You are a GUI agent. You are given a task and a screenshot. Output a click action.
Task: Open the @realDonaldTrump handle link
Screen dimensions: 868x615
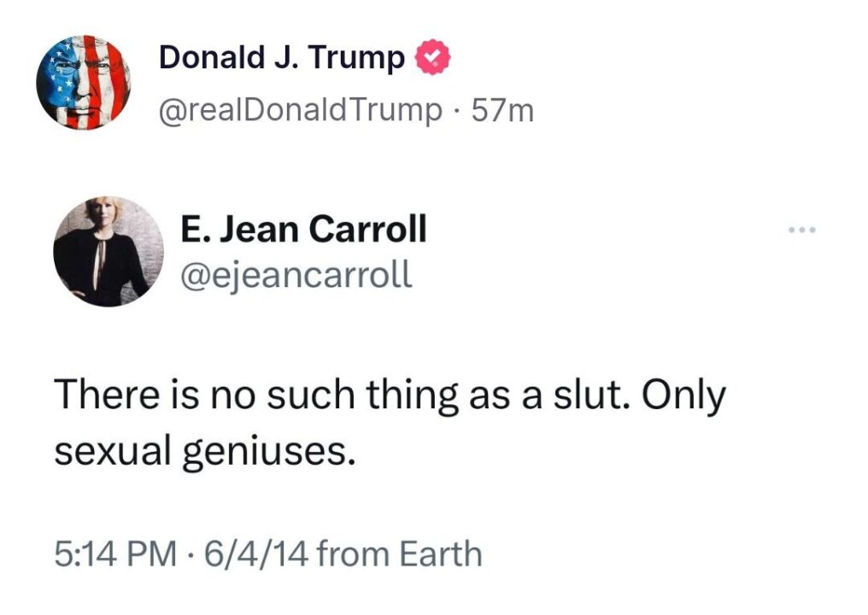(x=302, y=109)
